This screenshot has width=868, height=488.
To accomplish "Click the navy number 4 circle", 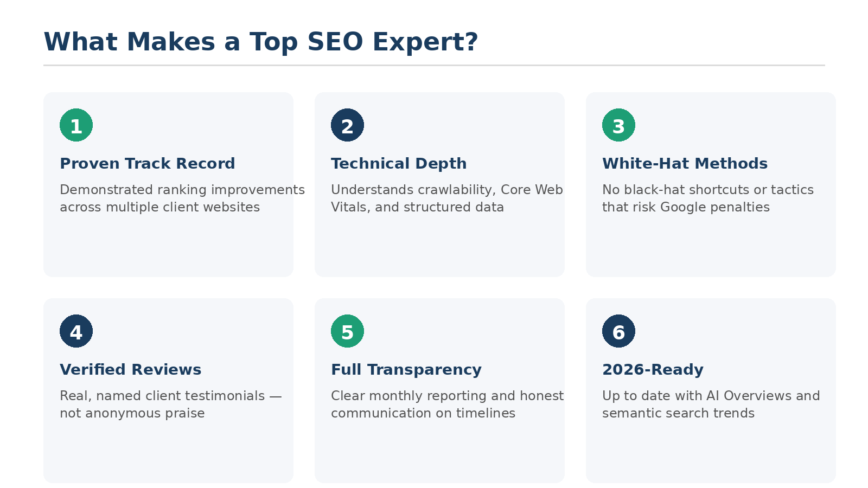I will click(76, 331).
